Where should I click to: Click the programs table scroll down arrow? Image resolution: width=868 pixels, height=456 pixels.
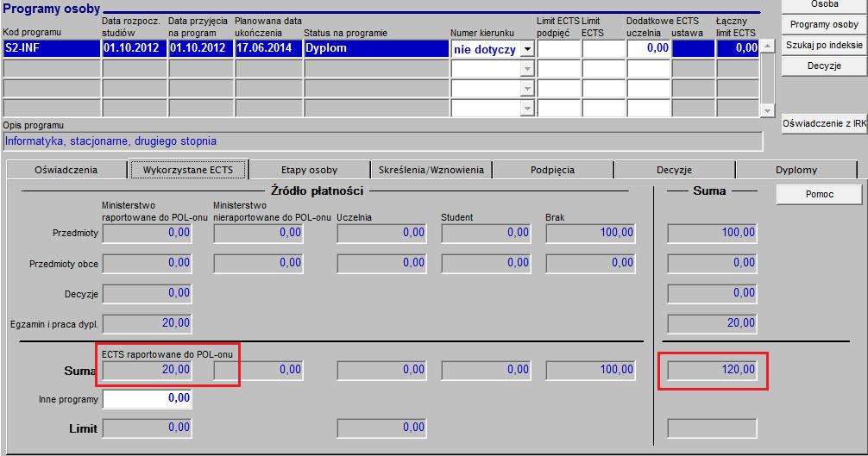(x=767, y=110)
